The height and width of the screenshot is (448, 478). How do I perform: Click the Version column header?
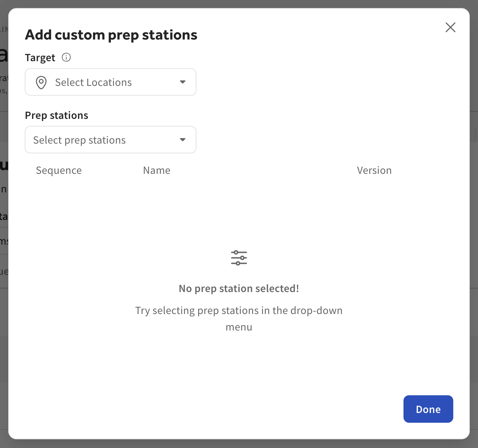point(374,170)
